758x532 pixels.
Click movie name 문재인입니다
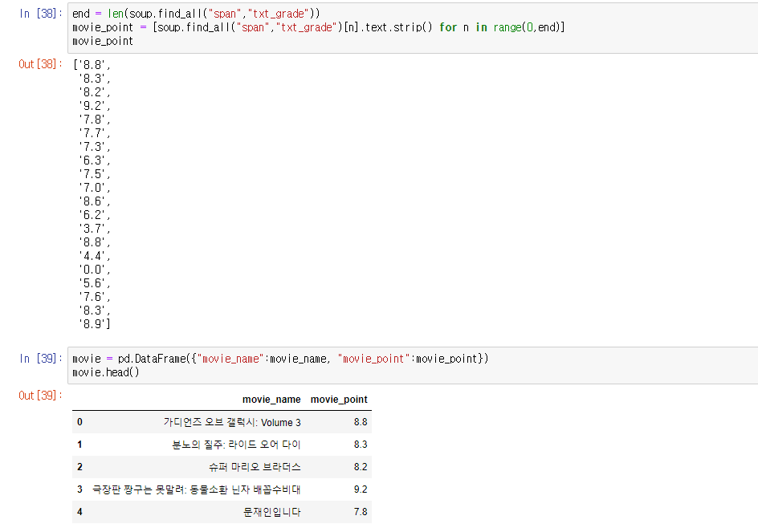coord(271,512)
